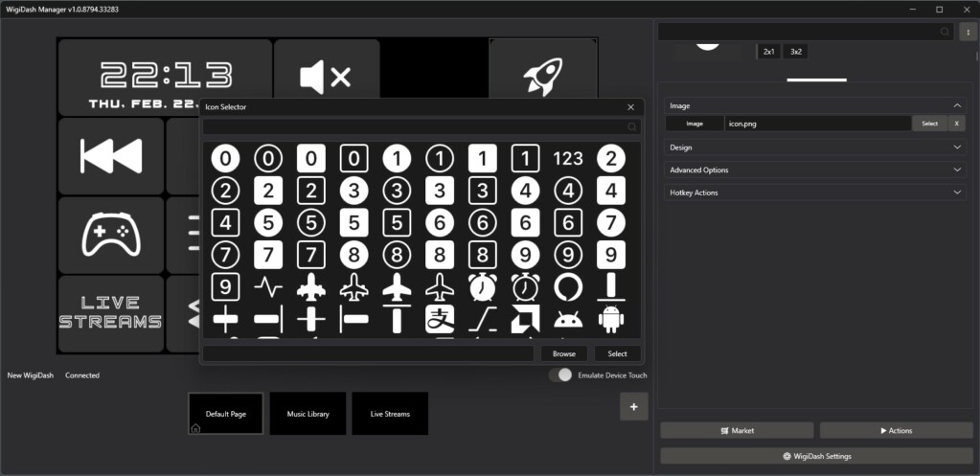Pick the 123 numbers icon
Viewport: 980px width, 476px height.
point(568,158)
